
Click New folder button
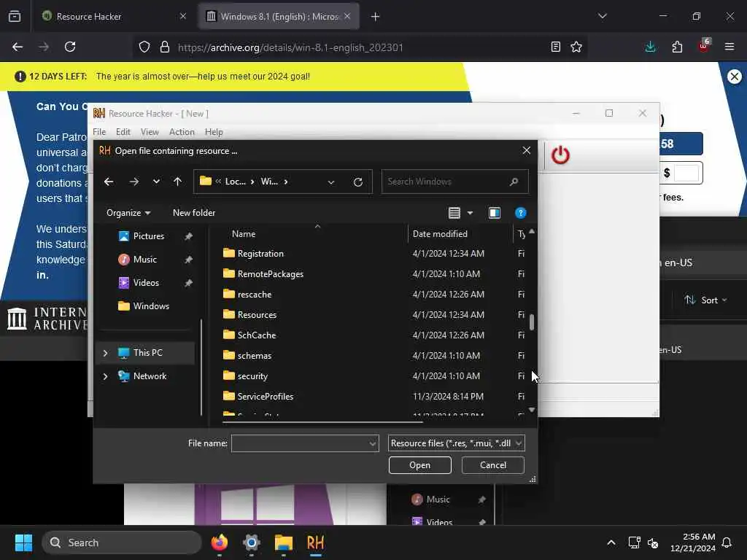point(194,213)
